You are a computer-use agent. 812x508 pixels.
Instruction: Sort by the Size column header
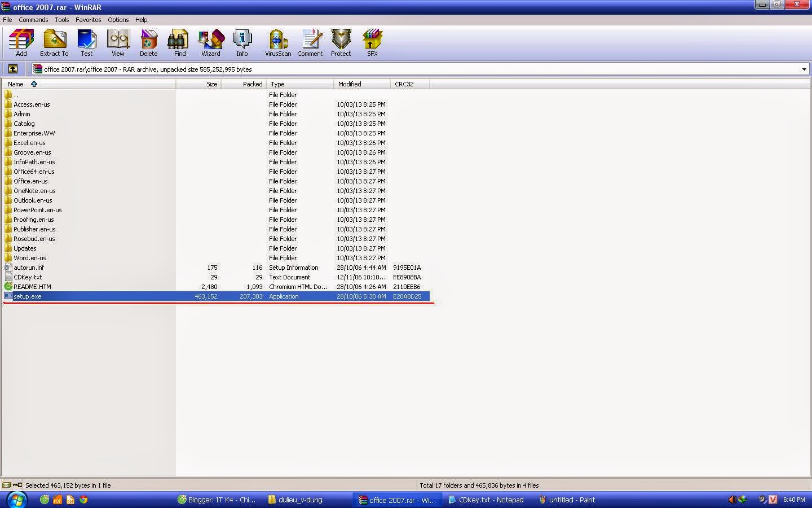198,84
